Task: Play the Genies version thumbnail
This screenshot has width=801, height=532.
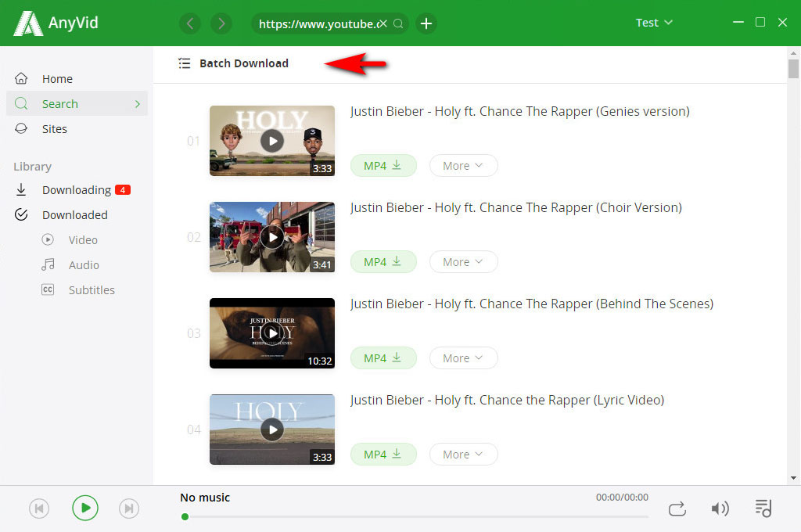Action: tap(272, 141)
